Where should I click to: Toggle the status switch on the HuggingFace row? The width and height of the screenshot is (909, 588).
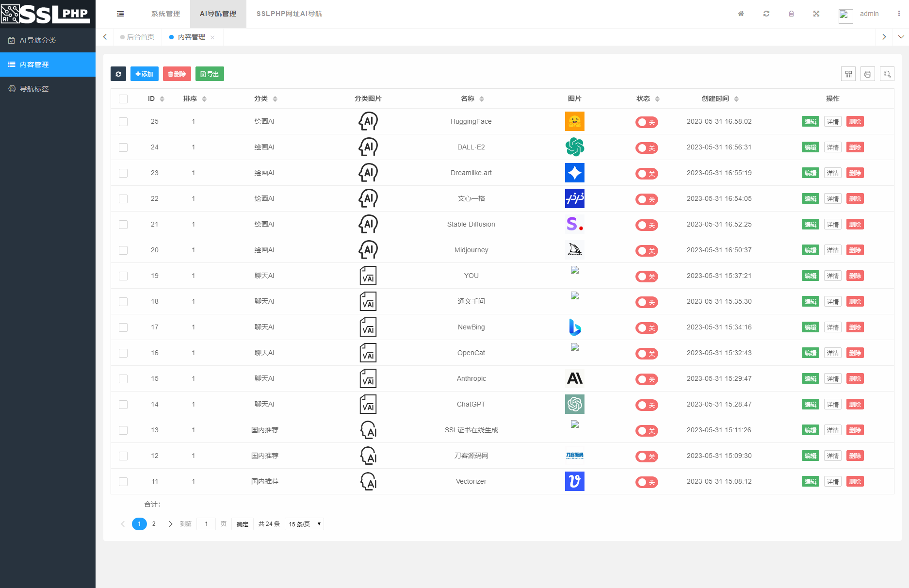click(x=647, y=122)
